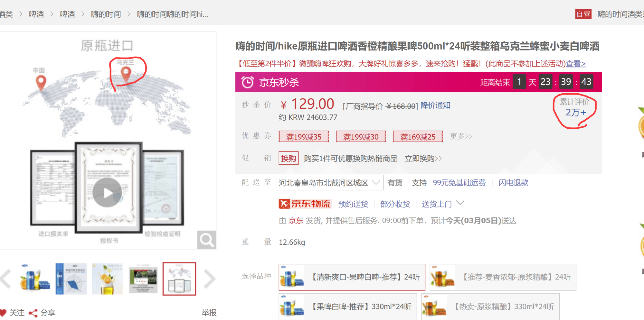Click the heart 关注 icon
This screenshot has width=644, height=320.
click(3, 313)
